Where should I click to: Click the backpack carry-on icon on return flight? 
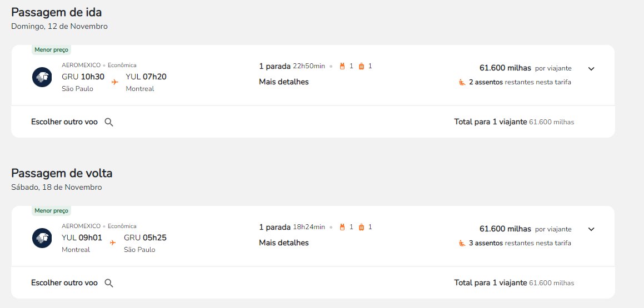(x=342, y=227)
